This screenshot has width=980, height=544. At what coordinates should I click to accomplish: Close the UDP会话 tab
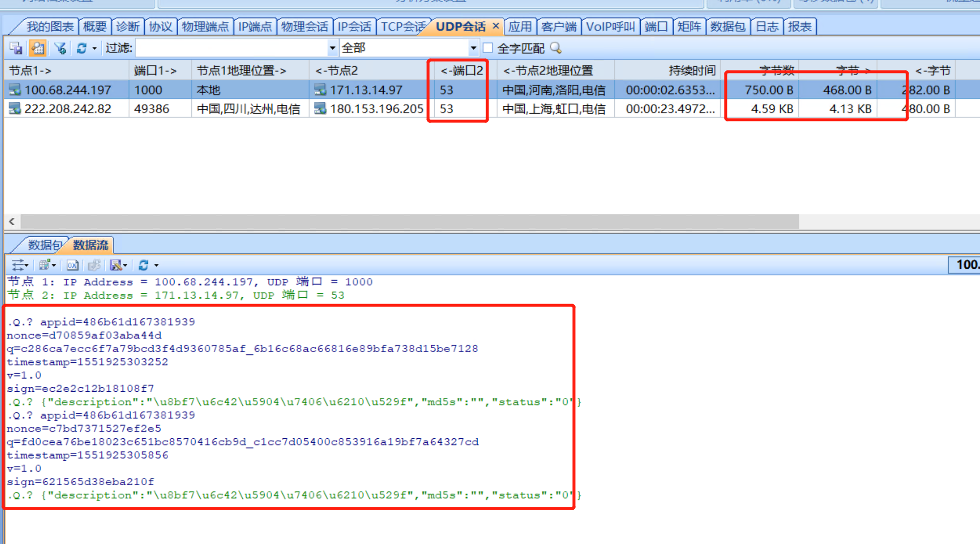tap(495, 26)
